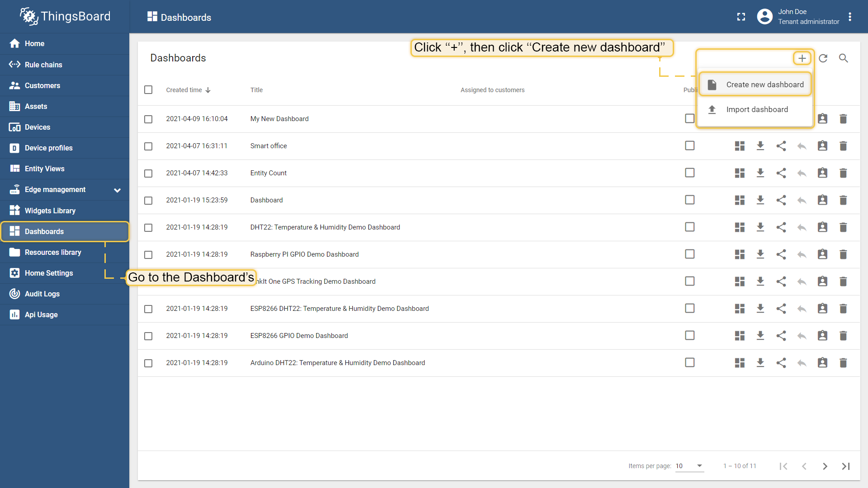Mark the Smart office dashboard as public
Image resolution: width=868 pixels, height=488 pixels.
pyautogui.click(x=690, y=145)
